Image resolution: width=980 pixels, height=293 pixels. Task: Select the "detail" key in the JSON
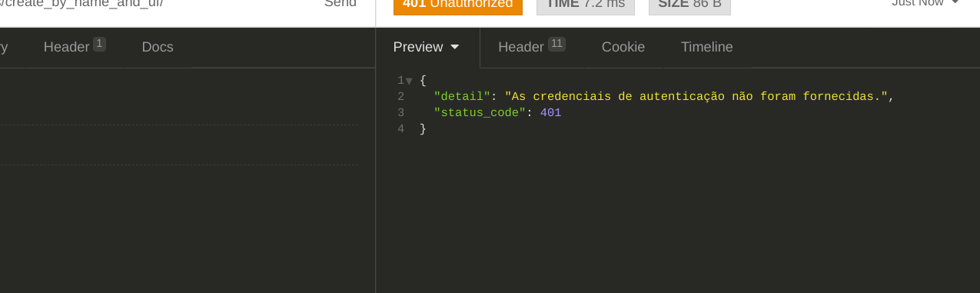tap(462, 96)
